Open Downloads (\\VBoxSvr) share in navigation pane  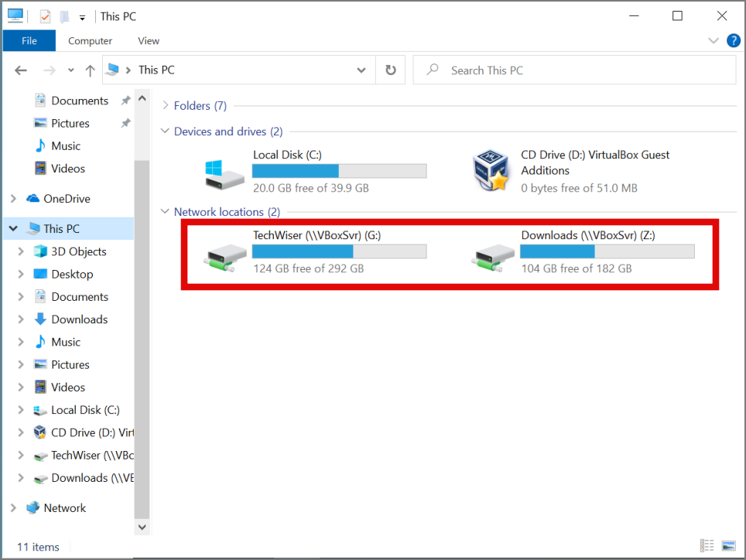click(x=84, y=478)
